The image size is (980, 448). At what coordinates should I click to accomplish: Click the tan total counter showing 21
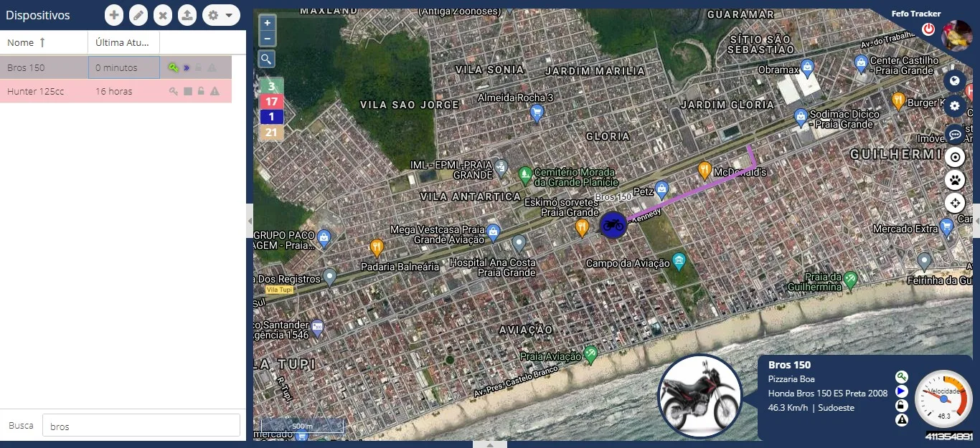point(271,132)
